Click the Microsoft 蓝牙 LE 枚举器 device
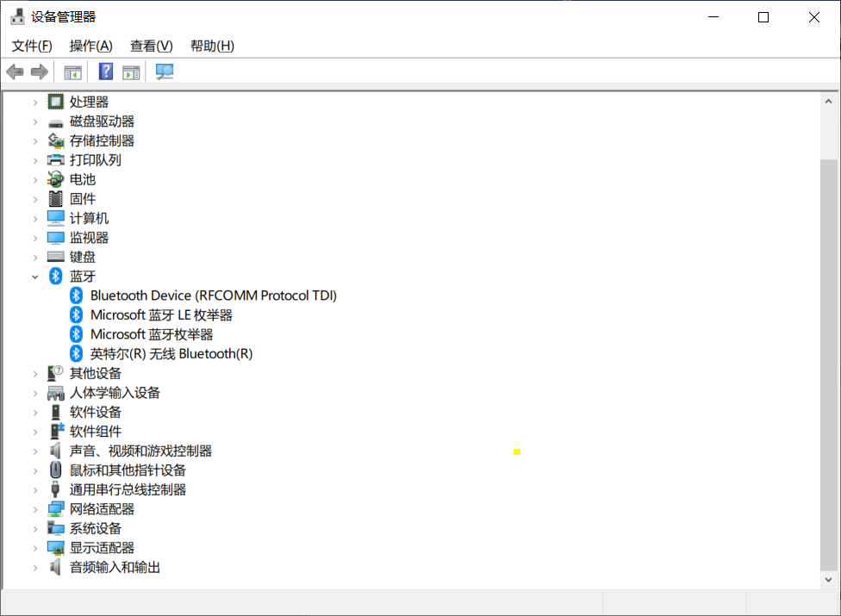This screenshot has height=616, width=841. tap(161, 315)
